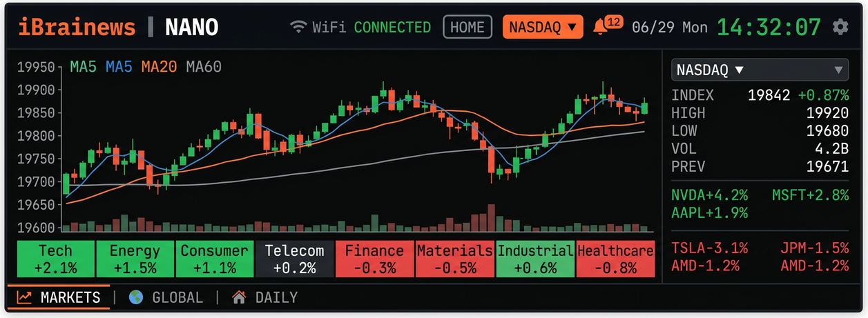Click the 19800 price axis label
The width and height of the screenshot is (868, 318).
click(x=35, y=135)
